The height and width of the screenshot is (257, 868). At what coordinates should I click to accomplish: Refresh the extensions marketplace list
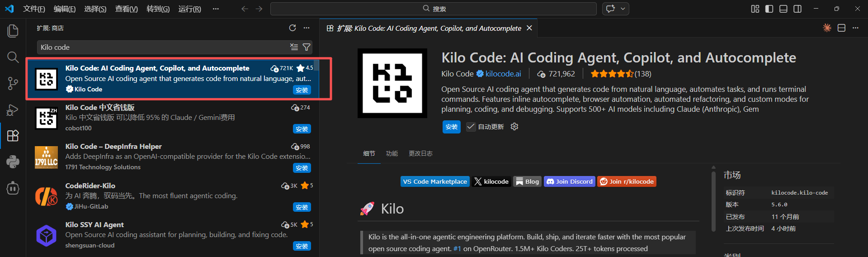tap(292, 28)
